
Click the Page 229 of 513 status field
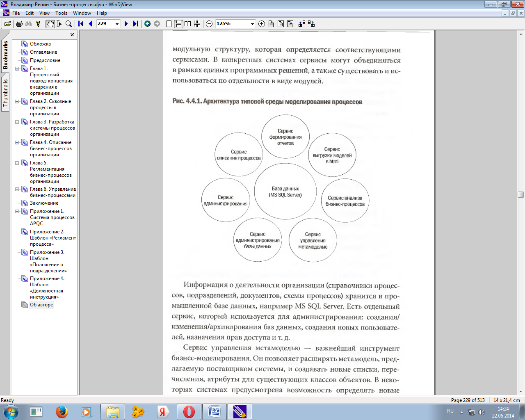point(468,400)
